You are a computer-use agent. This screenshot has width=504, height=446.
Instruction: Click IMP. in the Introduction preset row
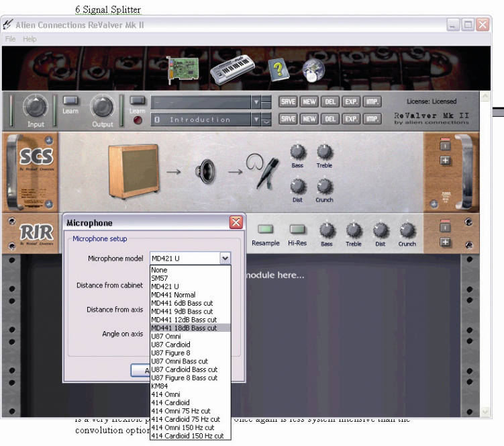point(372,119)
